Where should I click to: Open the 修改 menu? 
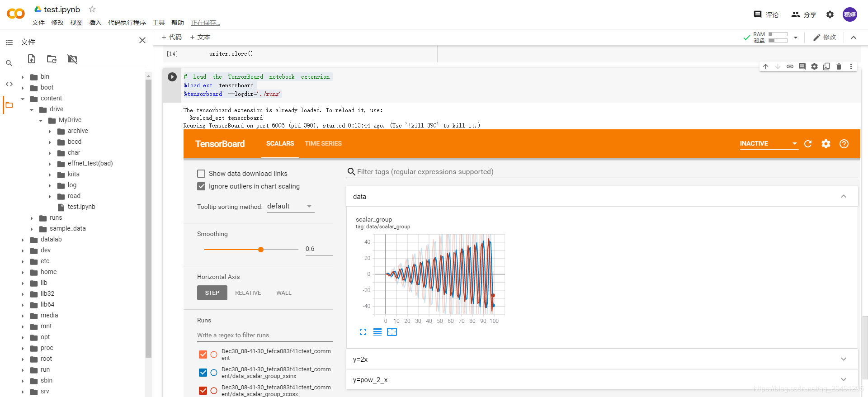coord(57,23)
